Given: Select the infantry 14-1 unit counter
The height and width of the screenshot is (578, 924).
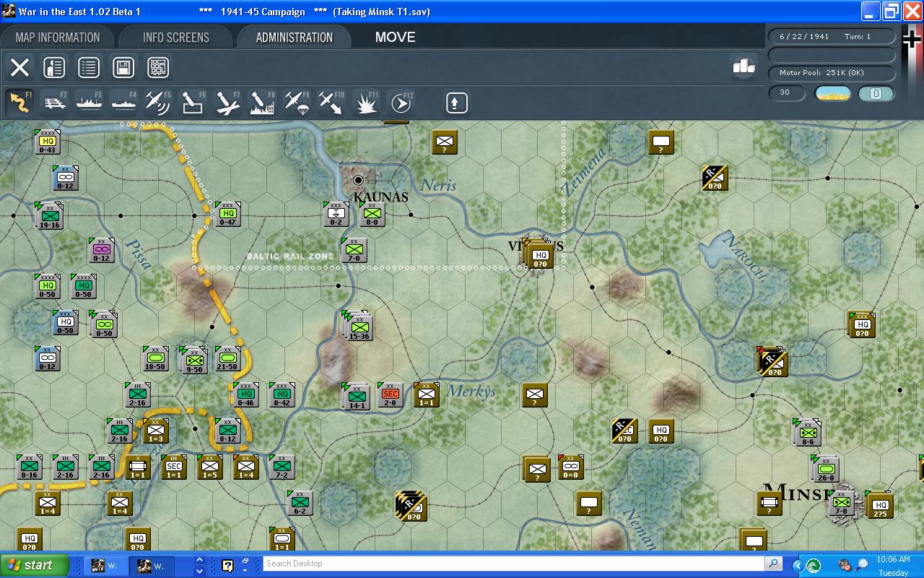Looking at the screenshot, I should pos(357,396).
